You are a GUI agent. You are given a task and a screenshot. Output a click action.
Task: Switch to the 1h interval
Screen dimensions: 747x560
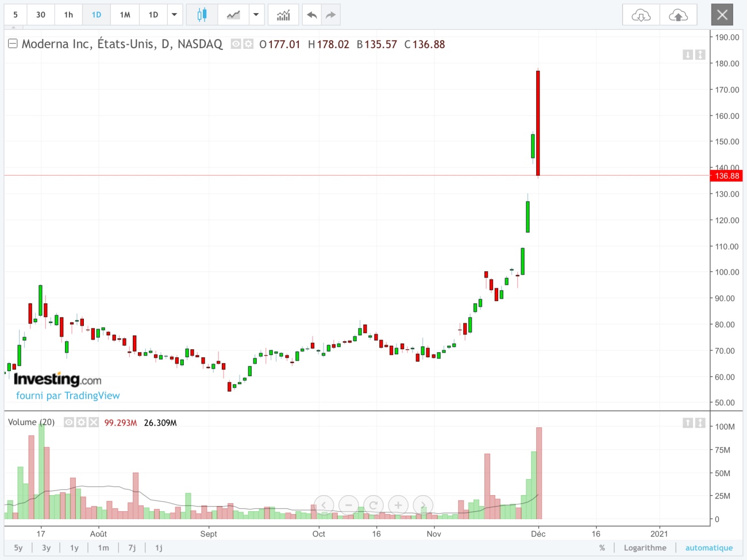click(x=68, y=15)
